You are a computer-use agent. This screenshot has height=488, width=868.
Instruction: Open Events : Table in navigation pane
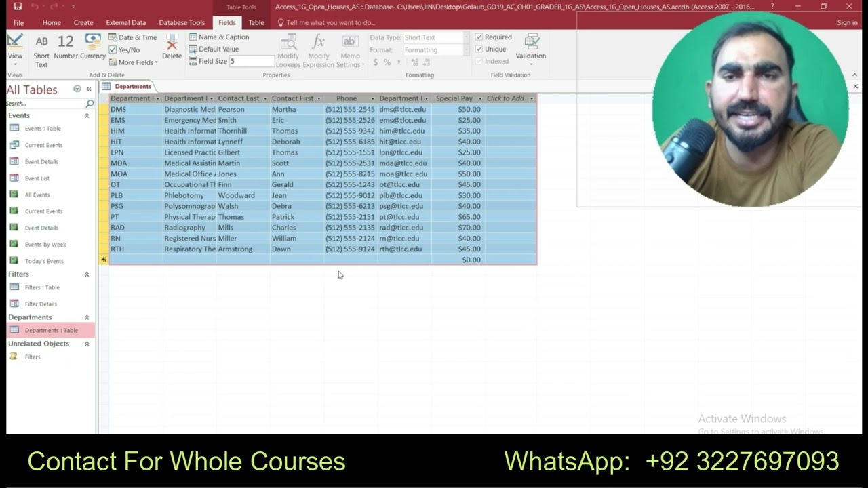point(43,129)
